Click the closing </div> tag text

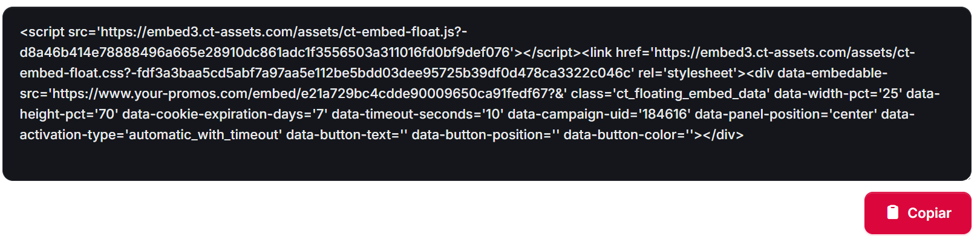[x=724, y=135]
